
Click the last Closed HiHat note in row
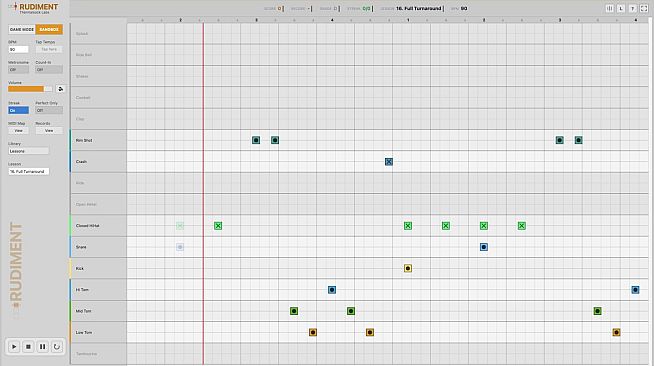(x=522, y=226)
